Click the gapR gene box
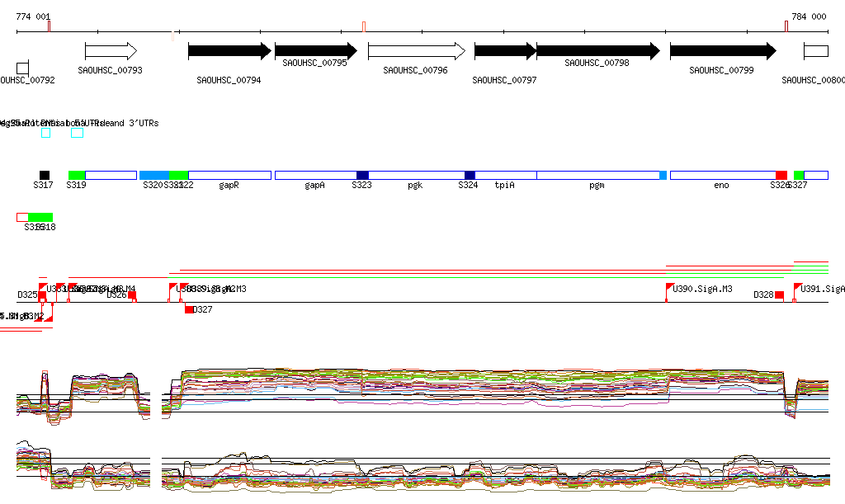Screen dimensions: 845x504 click(x=229, y=175)
